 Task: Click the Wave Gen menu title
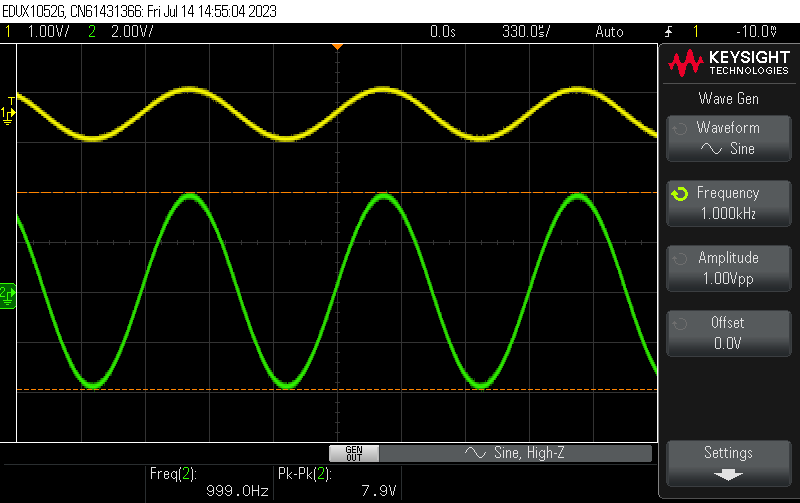pyautogui.click(x=729, y=98)
